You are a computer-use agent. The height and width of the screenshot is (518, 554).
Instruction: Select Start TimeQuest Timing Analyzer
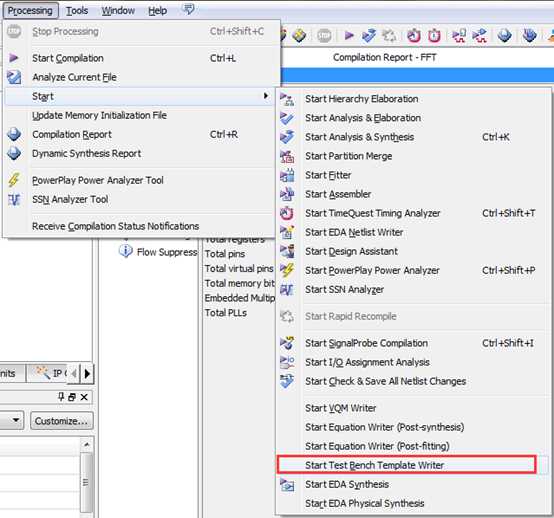click(413, 213)
